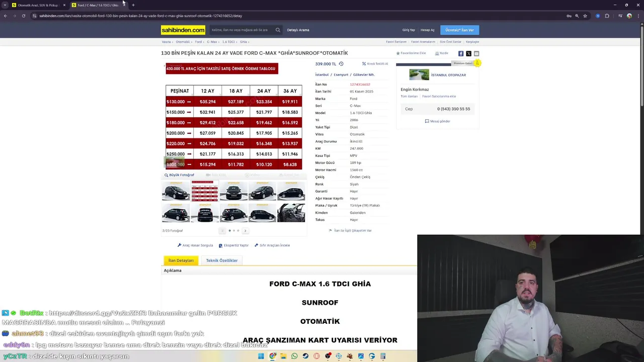Open File Explorer from the taskbar
Screen dimensions: 644x362
283,356
